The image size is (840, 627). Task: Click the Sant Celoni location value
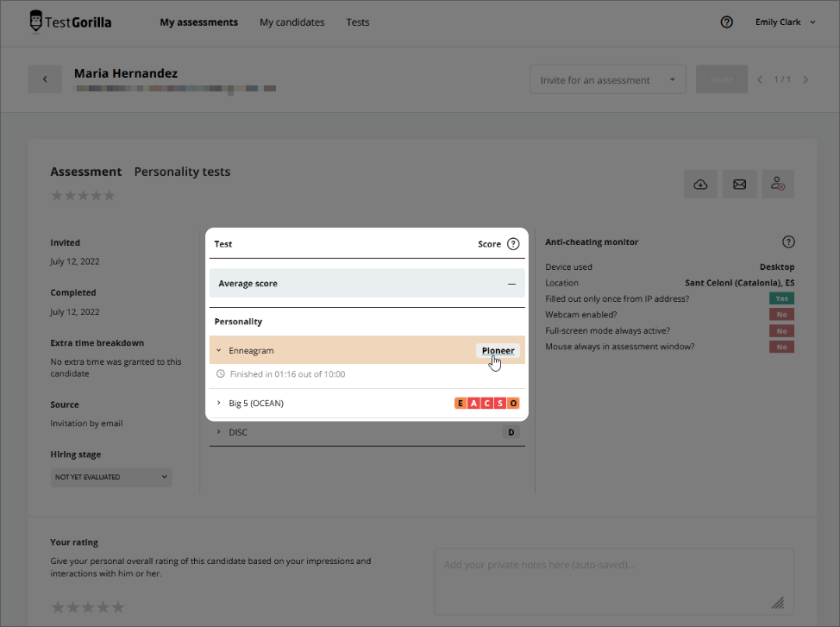(739, 282)
